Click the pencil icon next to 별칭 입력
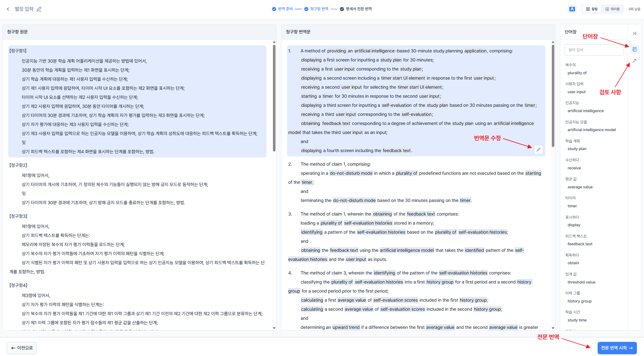Viewport: 644px width, 356px height. (39, 9)
